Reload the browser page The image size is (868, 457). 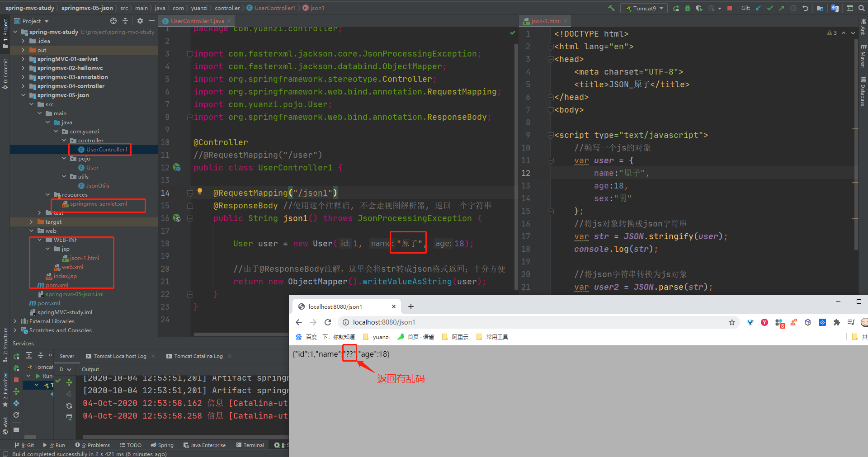[328, 322]
